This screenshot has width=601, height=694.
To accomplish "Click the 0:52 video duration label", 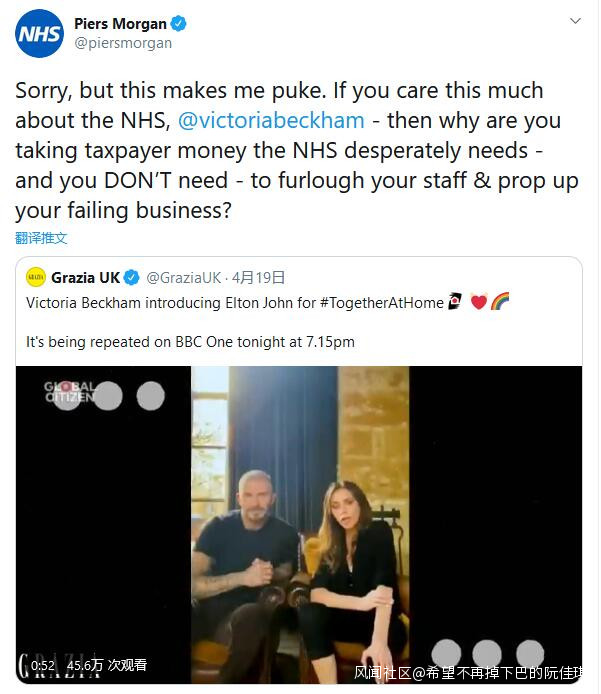I will (x=43, y=664).
